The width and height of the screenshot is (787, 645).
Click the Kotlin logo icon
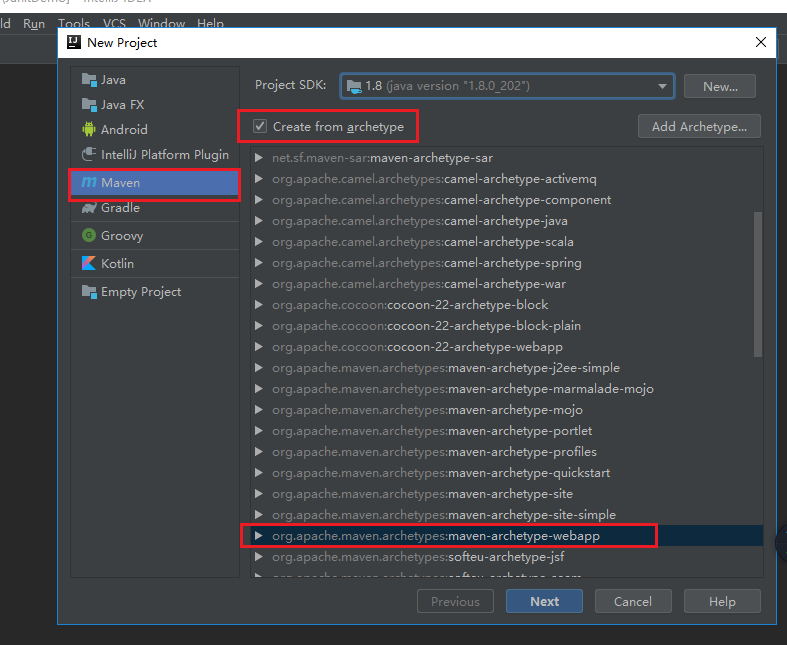(x=89, y=263)
